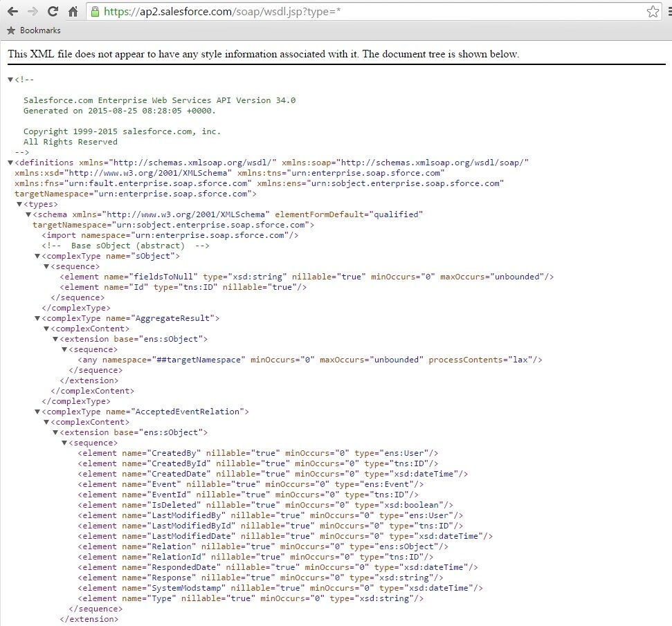Click the browser Back arrow
This screenshot has height=626, width=672.
(12, 12)
